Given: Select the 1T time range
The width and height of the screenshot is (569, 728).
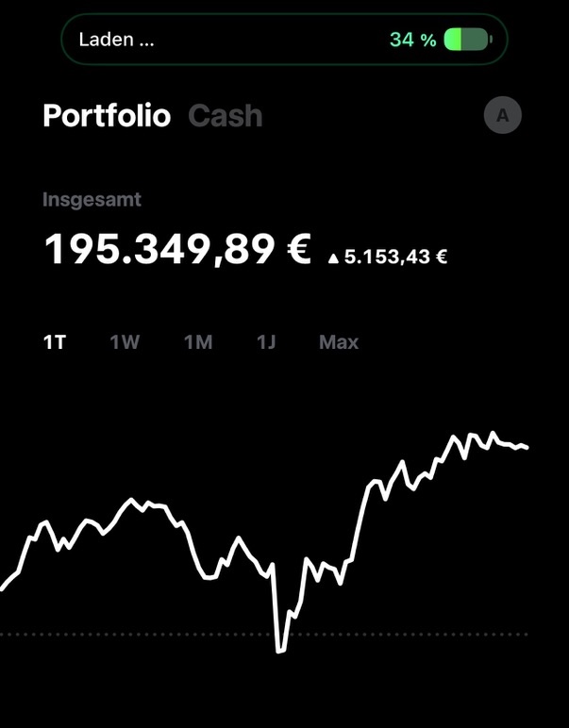Looking at the screenshot, I should tap(55, 342).
